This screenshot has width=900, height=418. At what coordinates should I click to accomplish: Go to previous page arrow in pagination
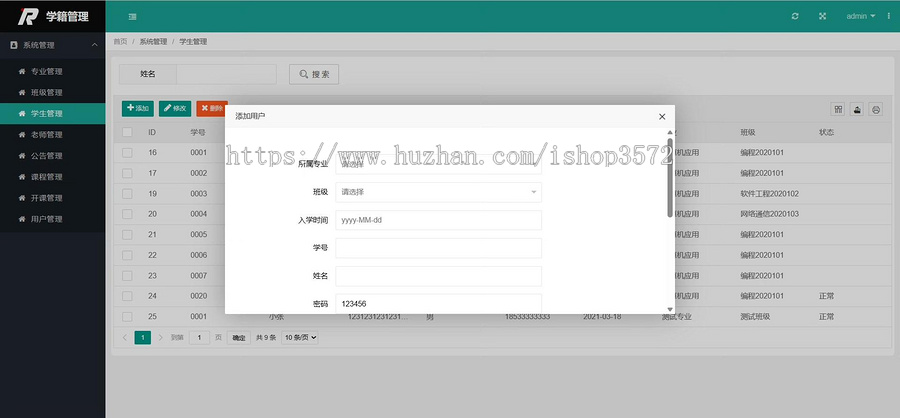tap(125, 338)
